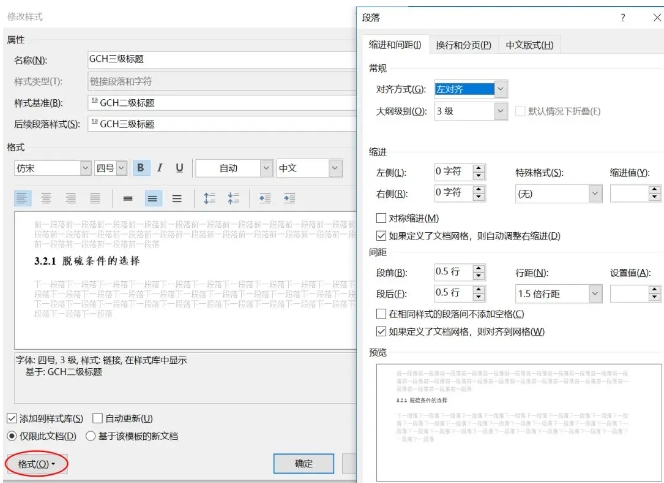Close the Paragraph dialog
This screenshot has height=483, width=664.
657,17
